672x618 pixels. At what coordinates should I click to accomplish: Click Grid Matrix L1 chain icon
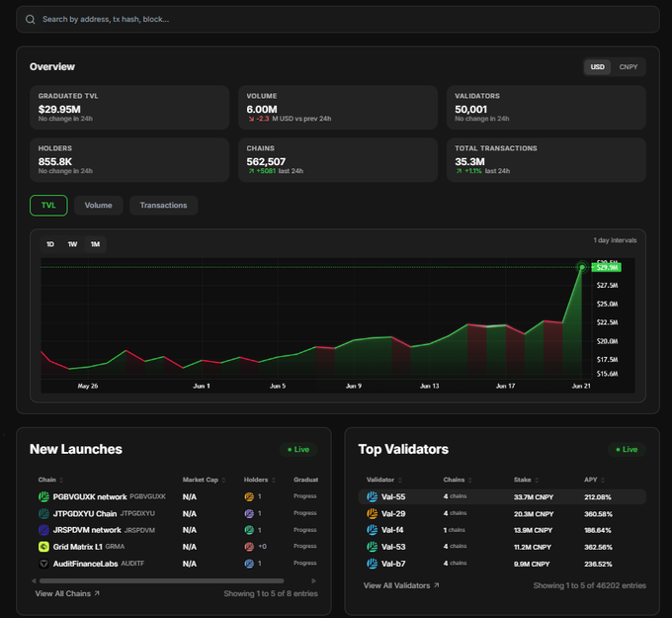coord(43,547)
